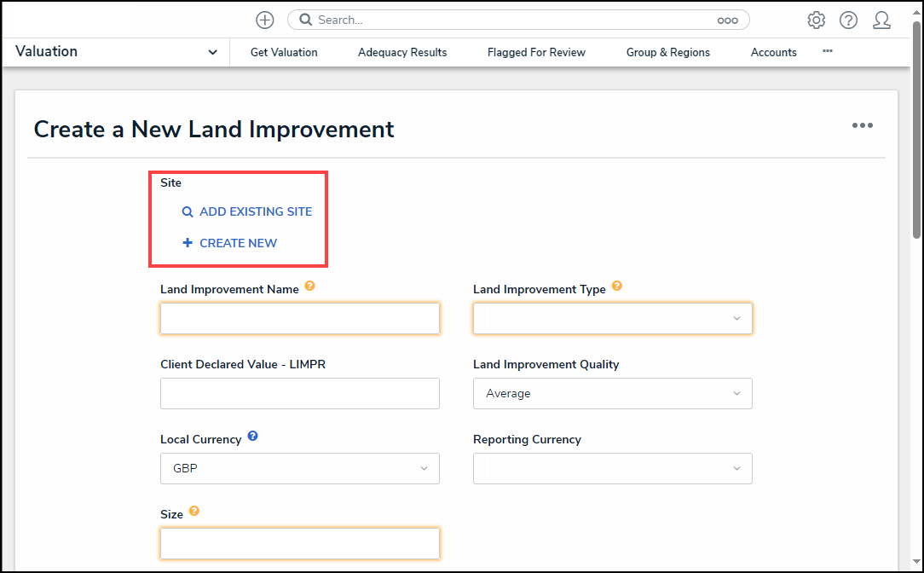Click the plus circle quick-create icon

tap(264, 20)
